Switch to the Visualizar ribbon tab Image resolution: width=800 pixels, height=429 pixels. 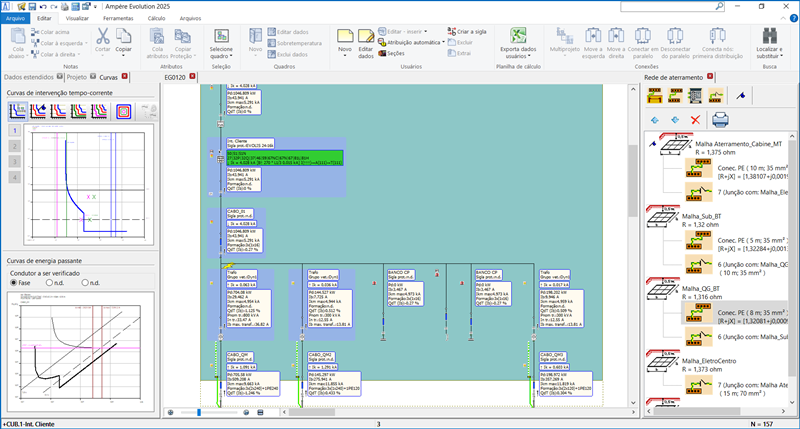coord(77,18)
